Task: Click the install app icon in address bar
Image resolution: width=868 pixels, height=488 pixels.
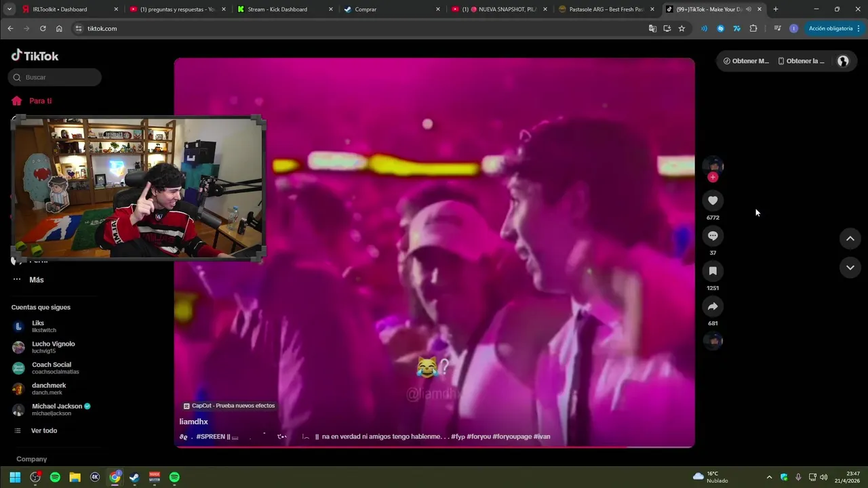Action: coord(667,28)
